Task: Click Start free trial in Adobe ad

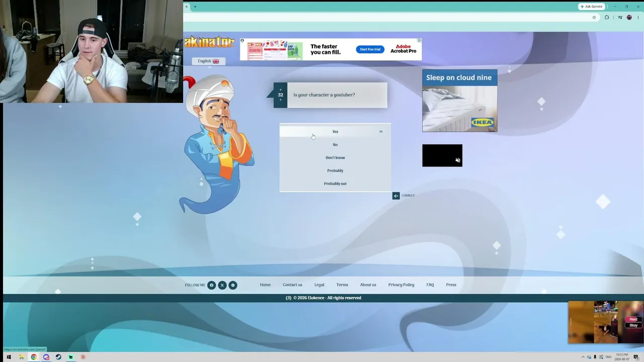Action: coord(370,49)
